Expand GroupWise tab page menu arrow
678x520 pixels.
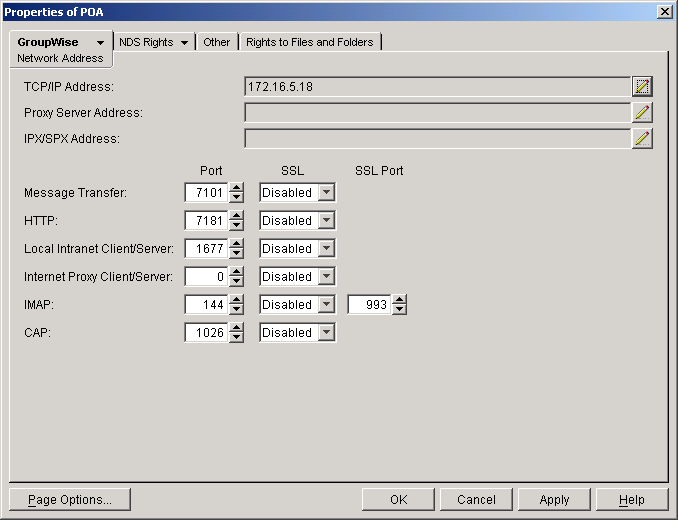[x=100, y=42]
